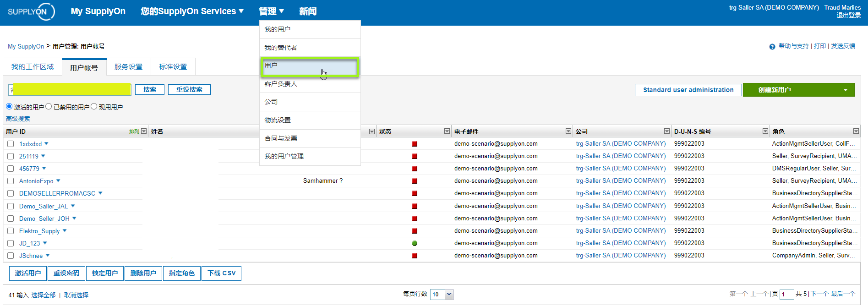The height and width of the screenshot is (306, 868).
Task: Click the 重设搜索 button
Action: pyautogui.click(x=189, y=90)
